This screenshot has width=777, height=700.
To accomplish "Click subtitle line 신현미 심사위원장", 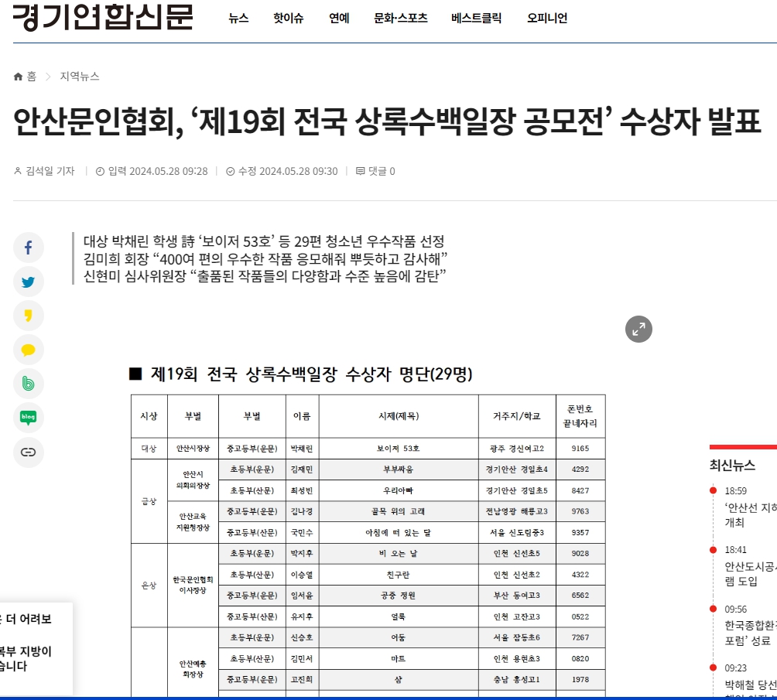I will point(265,276).
